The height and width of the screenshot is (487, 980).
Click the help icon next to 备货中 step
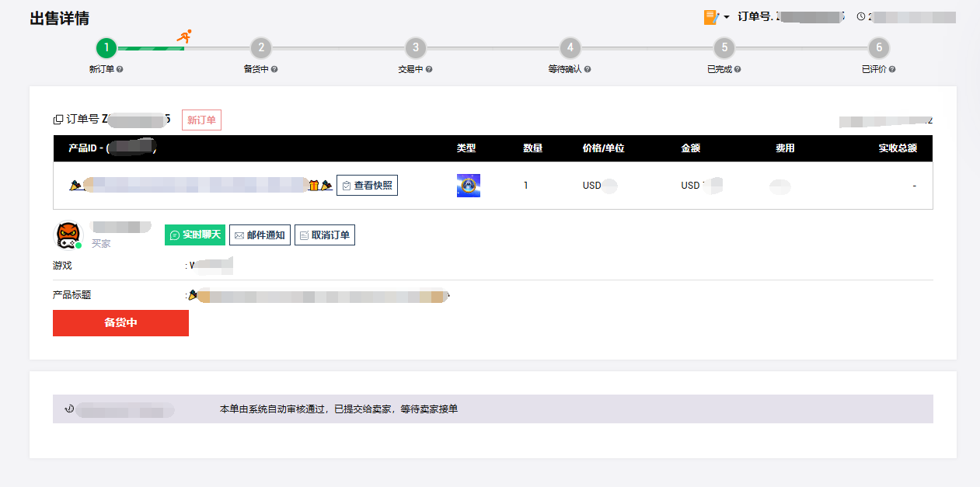point(274,69)
